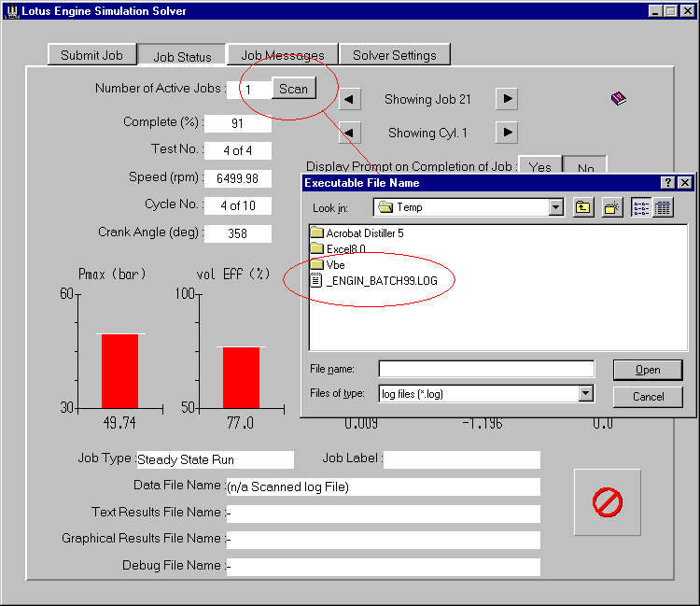Select the Excel8.0 folder
The width and height of the screenshot is (700, 606).
click(x=338, y=248)
